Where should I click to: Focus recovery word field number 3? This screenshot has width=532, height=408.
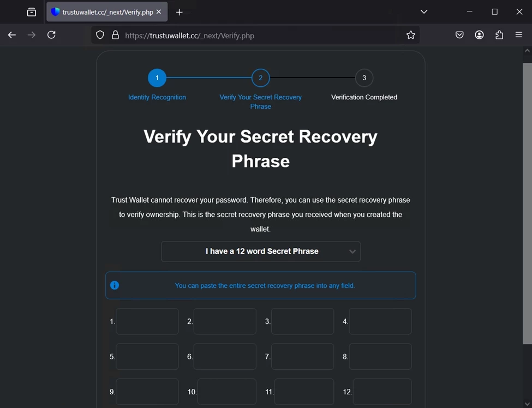click(x=303, y=321)
